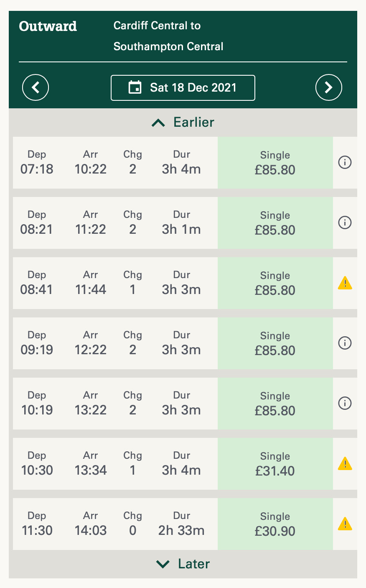Select £31.40 single fare for 10:30
Image resolution: width=366 pixels, height=588 pixels.
275,464
